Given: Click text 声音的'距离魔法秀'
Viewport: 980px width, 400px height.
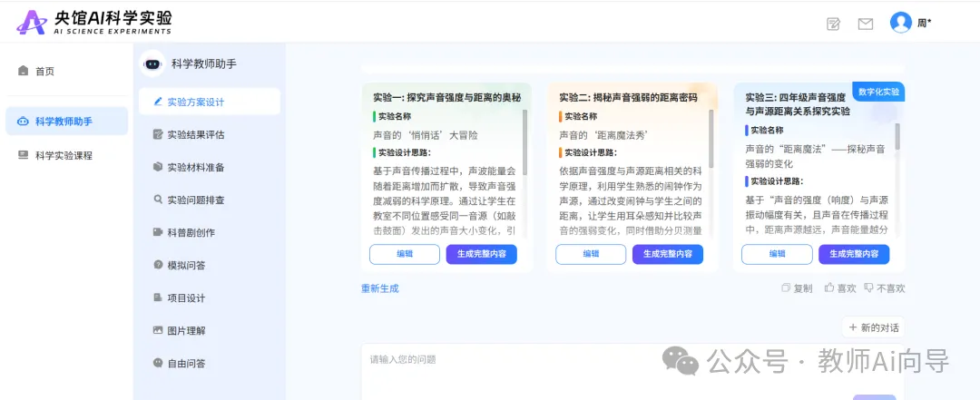Looking at the screenshot, I should [x=603, y=135].
